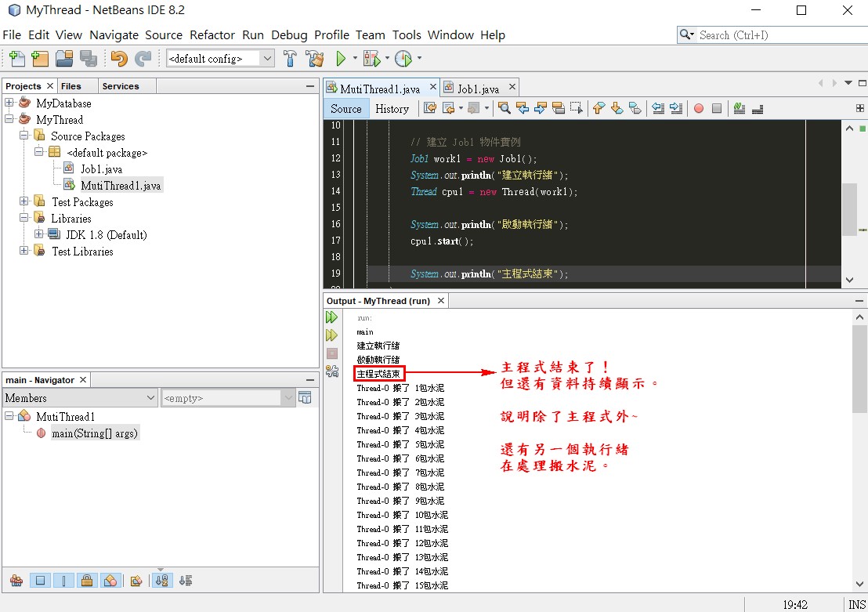Click the Sort by Name navigator icon
This screenshot has width=868, height=612.
(x=161, y=581)
